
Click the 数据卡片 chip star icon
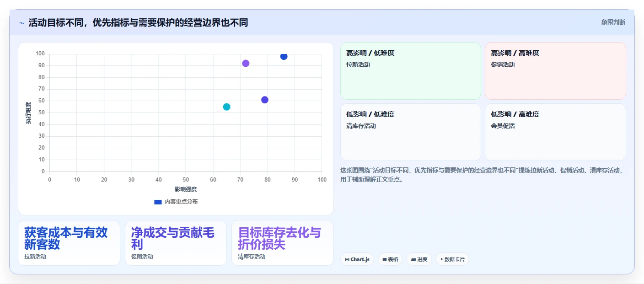[x=441, y=259]
